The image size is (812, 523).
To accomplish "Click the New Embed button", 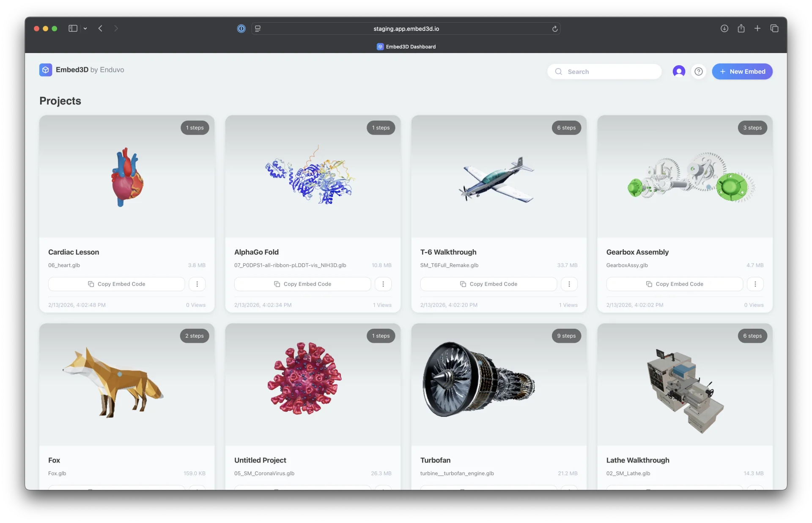I will (x=742, y=72).
